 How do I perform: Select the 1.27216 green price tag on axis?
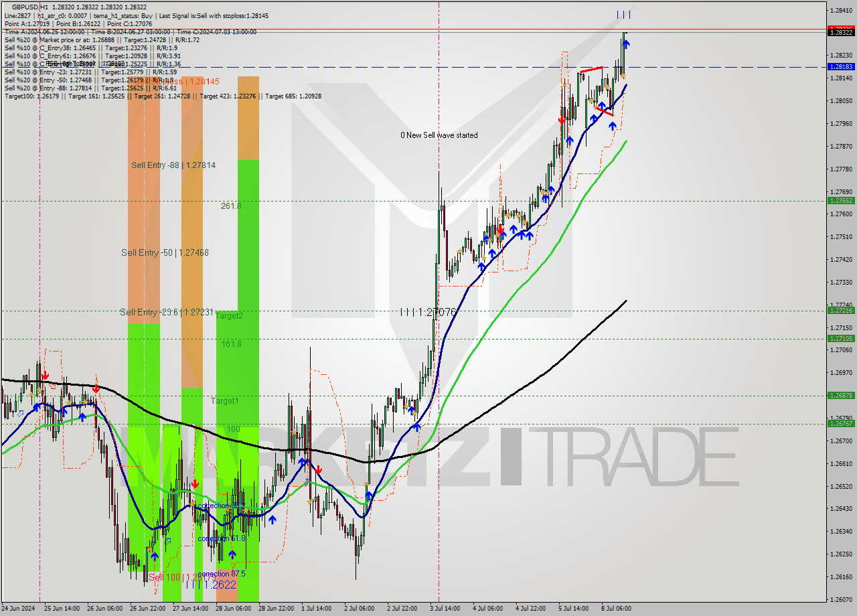[x=841, y=310]
